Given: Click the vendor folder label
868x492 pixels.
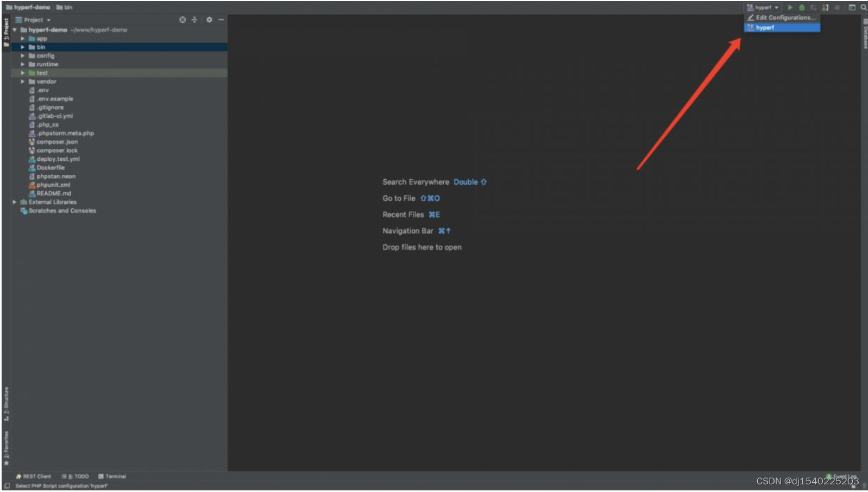Looking at the screenshot, I should click(46, 81).
